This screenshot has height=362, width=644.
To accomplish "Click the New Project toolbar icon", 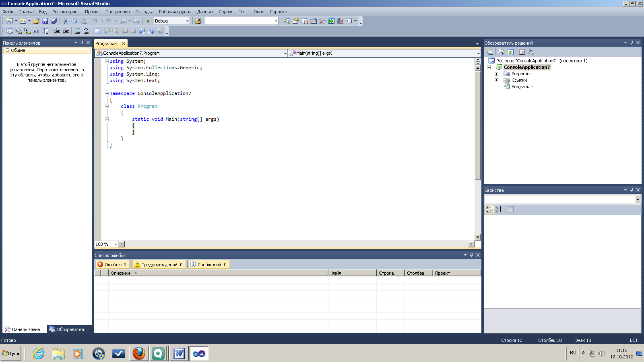I will [10, 21].
